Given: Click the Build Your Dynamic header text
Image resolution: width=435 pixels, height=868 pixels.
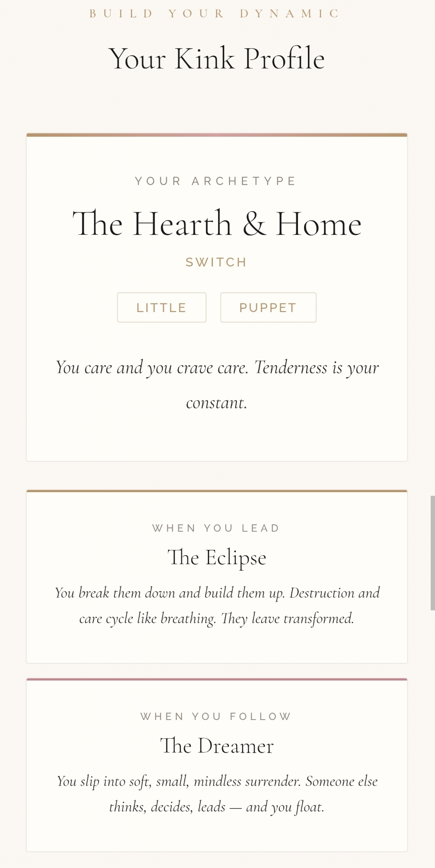Looking at the screenshot, I should 215,13.
